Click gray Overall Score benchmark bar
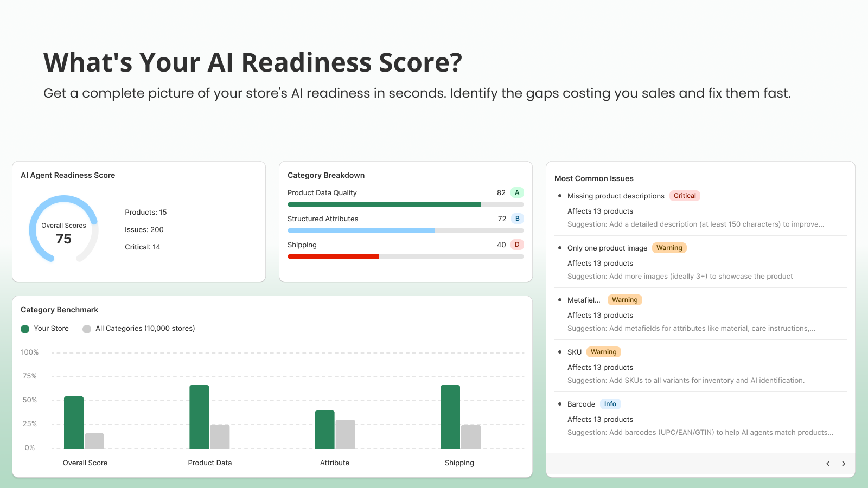Image resolution: width=868 pixels, height=488 pixels. click(x=94, y=441)
